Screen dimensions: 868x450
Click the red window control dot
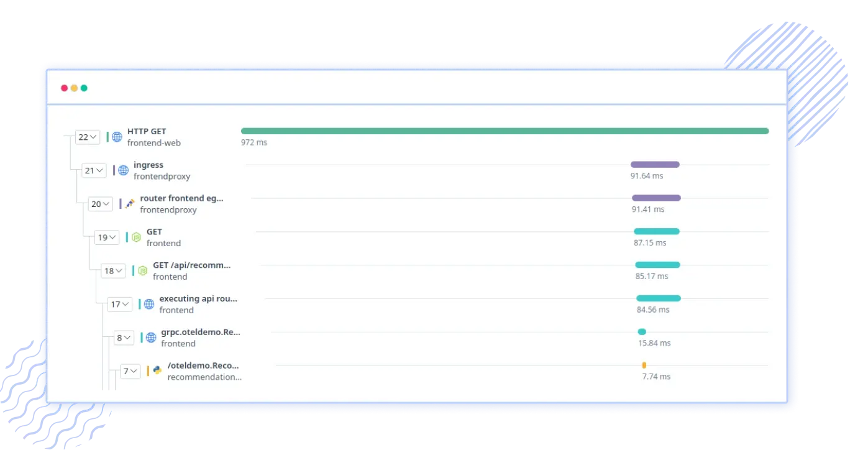64,88
